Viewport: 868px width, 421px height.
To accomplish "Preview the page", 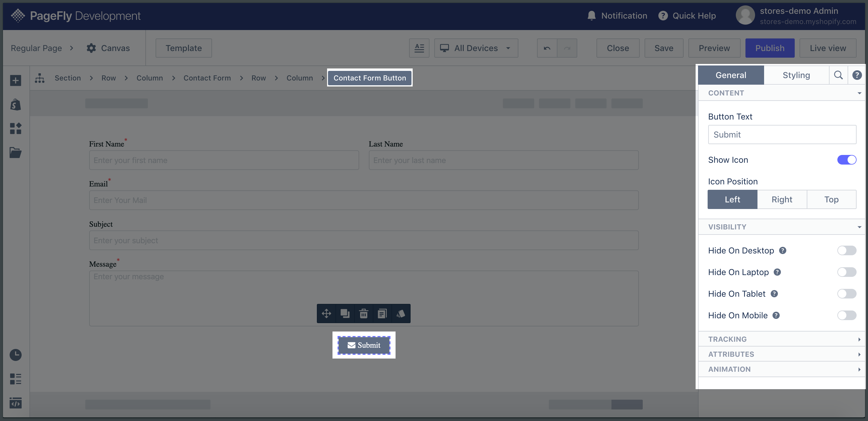I will coord(714,48).
